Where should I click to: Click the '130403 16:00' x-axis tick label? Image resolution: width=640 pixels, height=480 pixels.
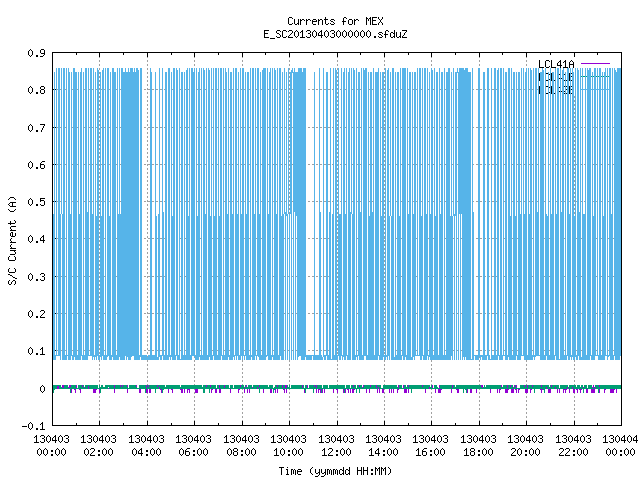pyautogui.click(x=430, y=446)
